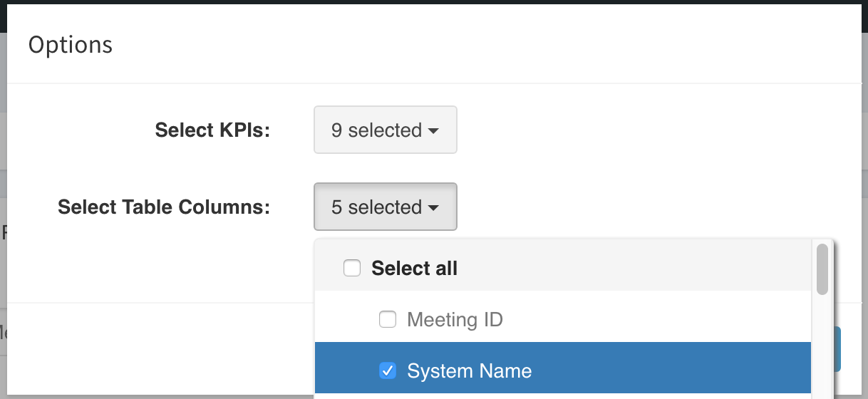Viewport: 868px width, 399px height.
Task: Click the bold "Select all" label text
Action: [x=414, y=269]
